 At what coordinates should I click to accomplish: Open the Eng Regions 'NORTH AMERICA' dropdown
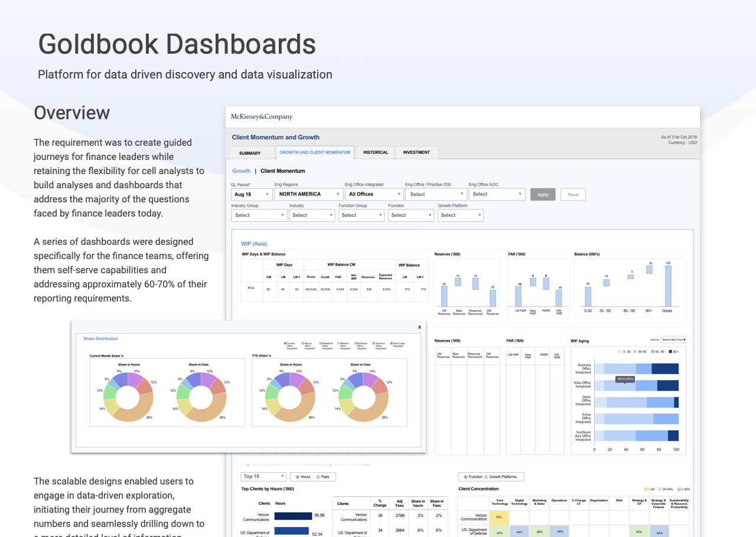(x=308, y=194)
